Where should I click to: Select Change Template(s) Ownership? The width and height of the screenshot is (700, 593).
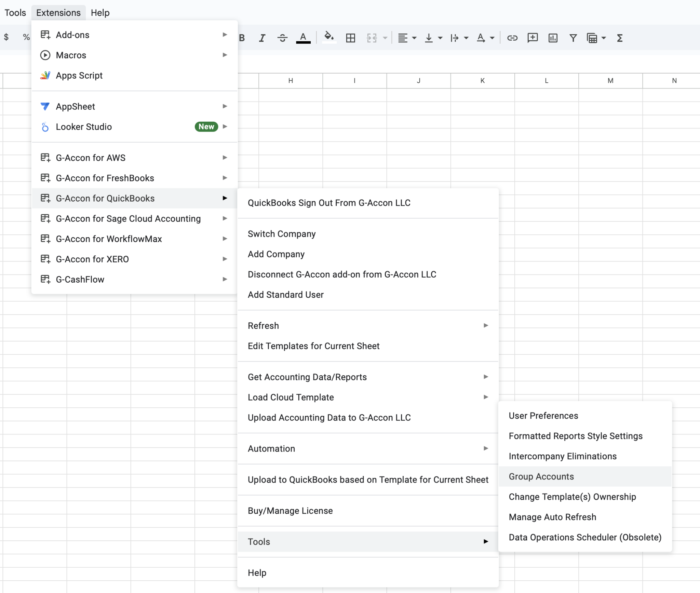[585, 497]
